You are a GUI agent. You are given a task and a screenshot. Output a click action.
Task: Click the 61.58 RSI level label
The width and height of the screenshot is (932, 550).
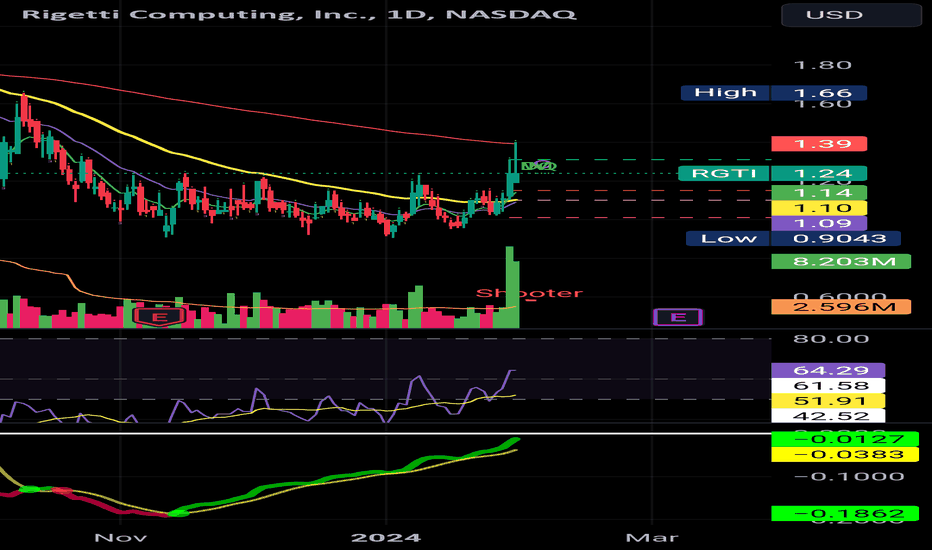point(827,386)
